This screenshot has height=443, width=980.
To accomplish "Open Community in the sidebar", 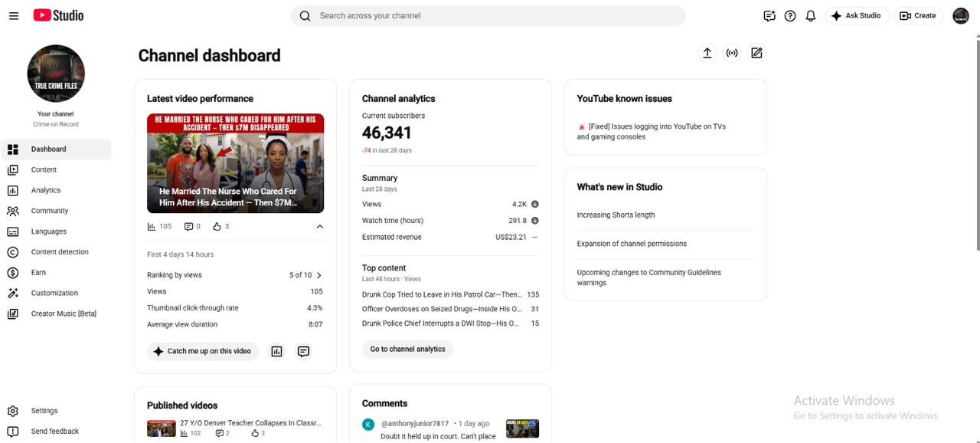I will [x=56, y=211].
